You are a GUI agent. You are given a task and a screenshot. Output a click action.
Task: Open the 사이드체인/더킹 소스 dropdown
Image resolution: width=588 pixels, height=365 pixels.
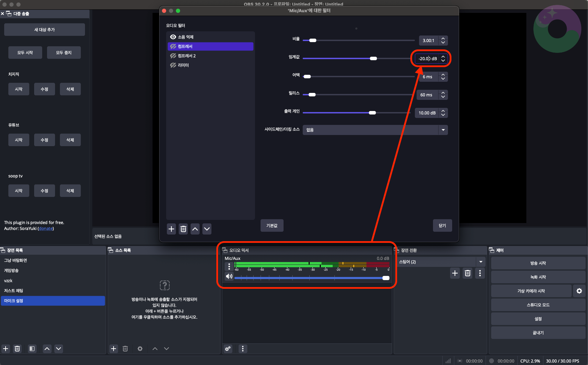coord(375,130)
